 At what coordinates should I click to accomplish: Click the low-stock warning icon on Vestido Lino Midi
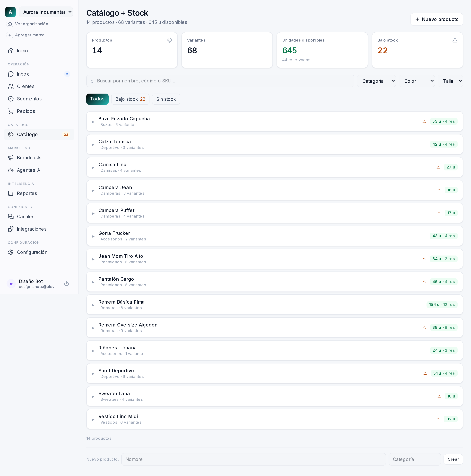tap(438, 419)
